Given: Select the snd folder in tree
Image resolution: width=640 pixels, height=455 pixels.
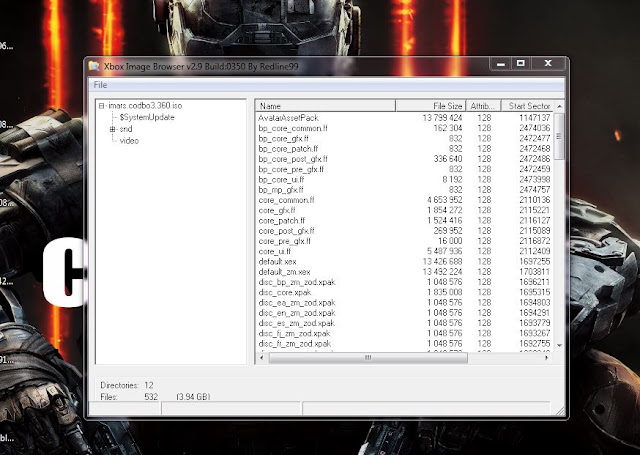Looking at the screenshot, I should [126, 129].
